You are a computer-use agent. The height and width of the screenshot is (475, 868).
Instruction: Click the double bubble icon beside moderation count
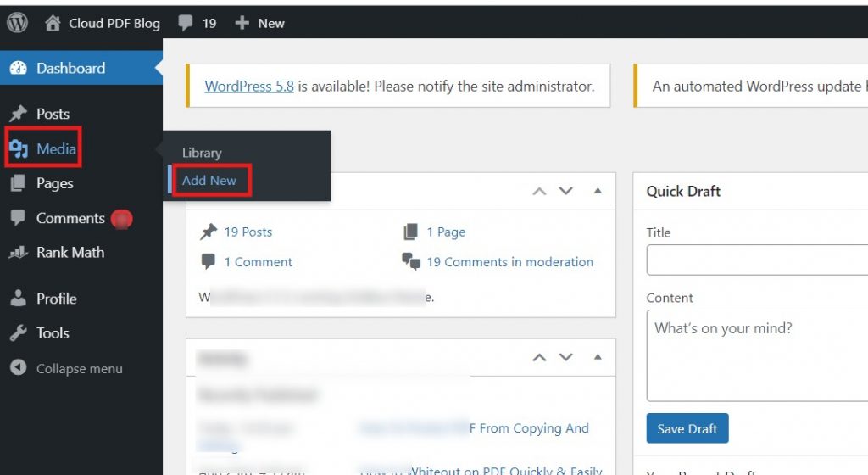click(411, 260)
